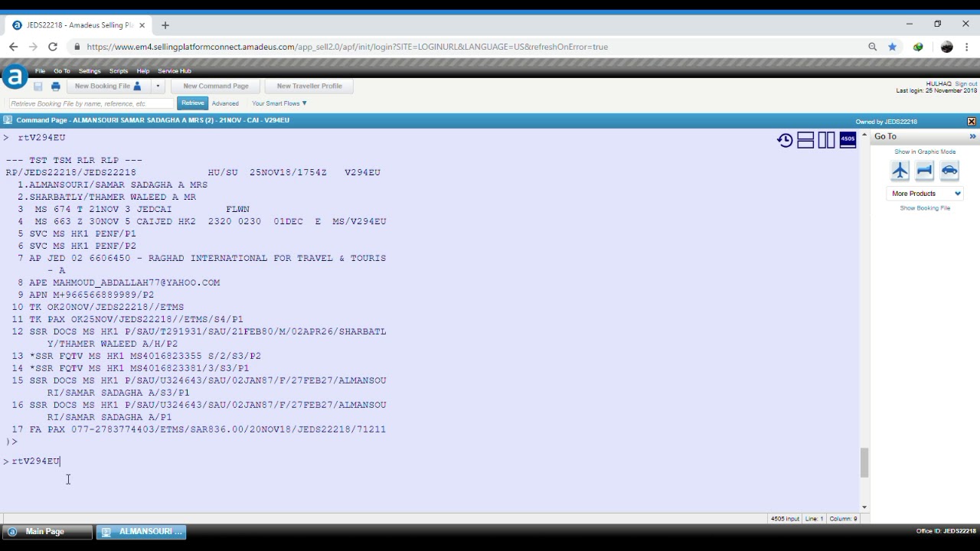Select the JEDS22218 Amadeus browser tab
980x551 pixels.
point(78,25)
